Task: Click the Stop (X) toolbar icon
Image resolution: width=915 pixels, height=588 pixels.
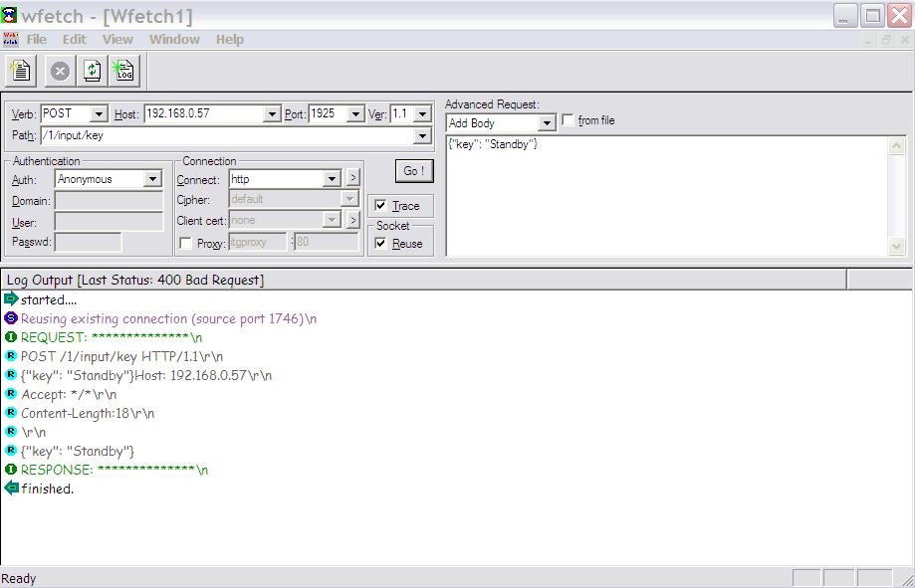Action: coord(60,72)
